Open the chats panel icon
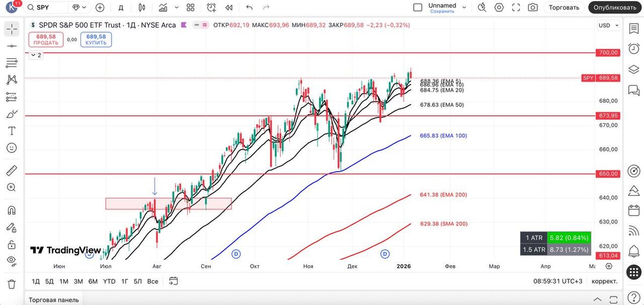 pos(633,90)
